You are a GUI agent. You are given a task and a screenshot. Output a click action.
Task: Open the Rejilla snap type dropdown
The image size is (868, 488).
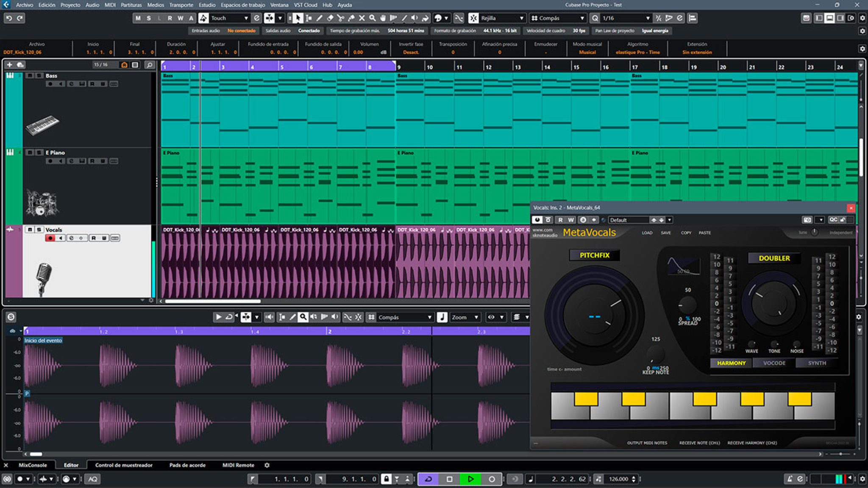click(502, 18)
